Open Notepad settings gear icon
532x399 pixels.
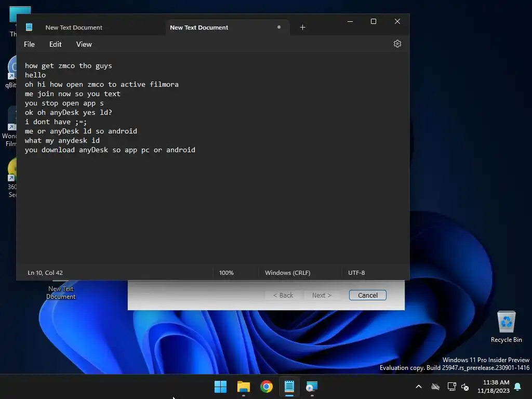point(397,44)
